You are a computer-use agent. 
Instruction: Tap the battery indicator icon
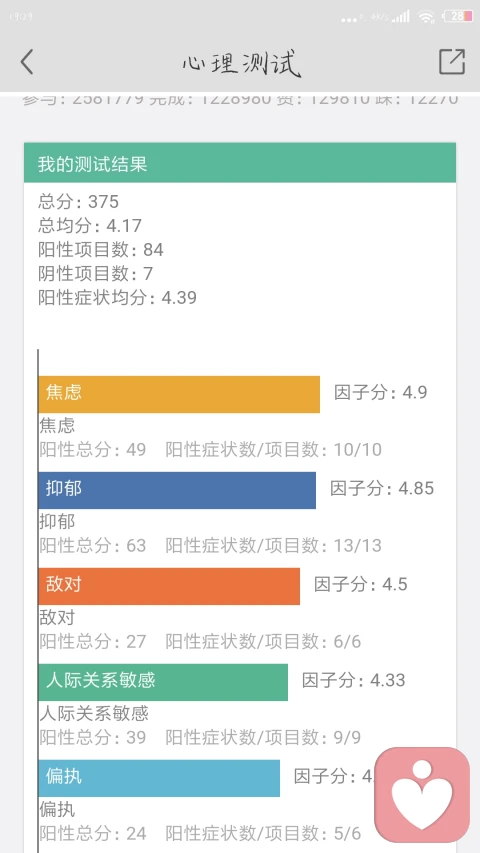click(x=458, y=16)
